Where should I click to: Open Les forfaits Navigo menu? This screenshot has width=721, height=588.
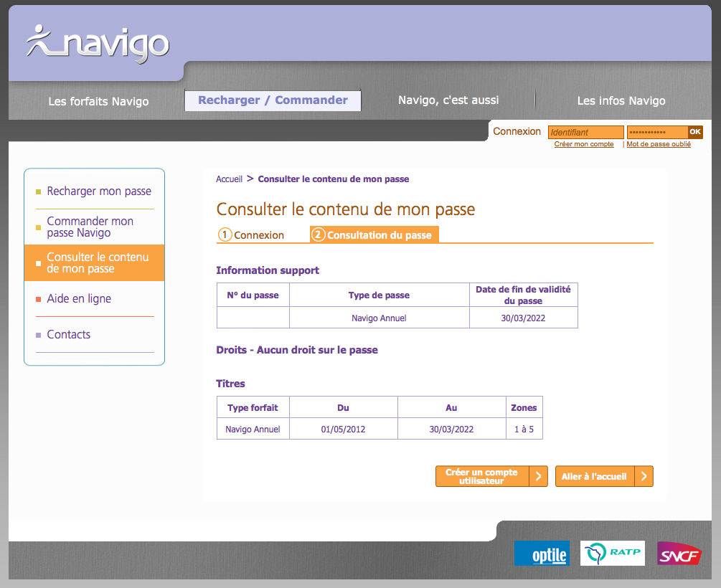(98, 101)
